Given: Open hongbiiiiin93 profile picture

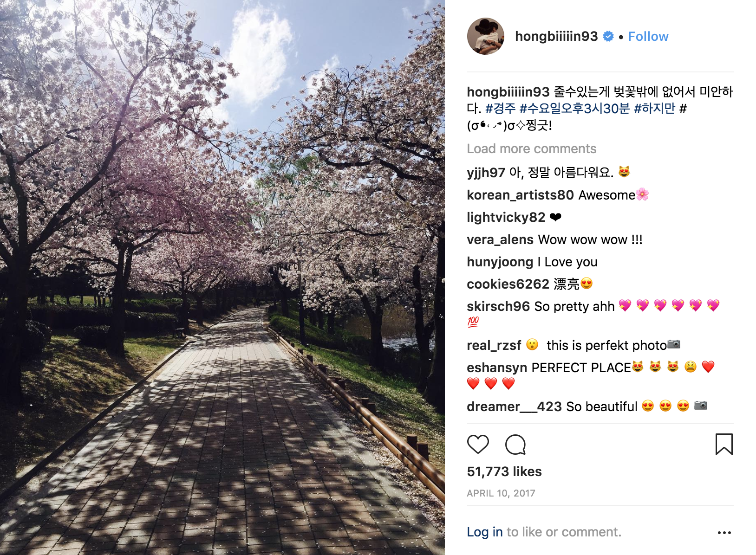Looking at the screenshot, I should coord(486,36).
